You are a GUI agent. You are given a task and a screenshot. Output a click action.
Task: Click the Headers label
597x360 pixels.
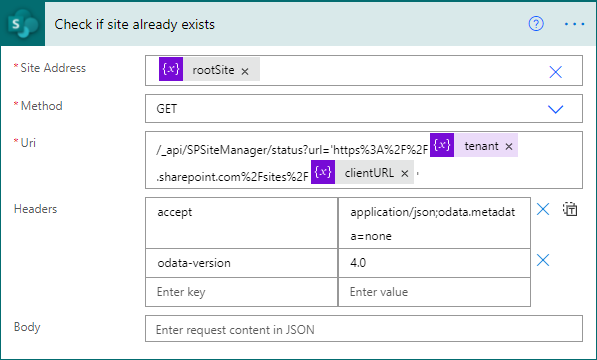tap(35, 209)
